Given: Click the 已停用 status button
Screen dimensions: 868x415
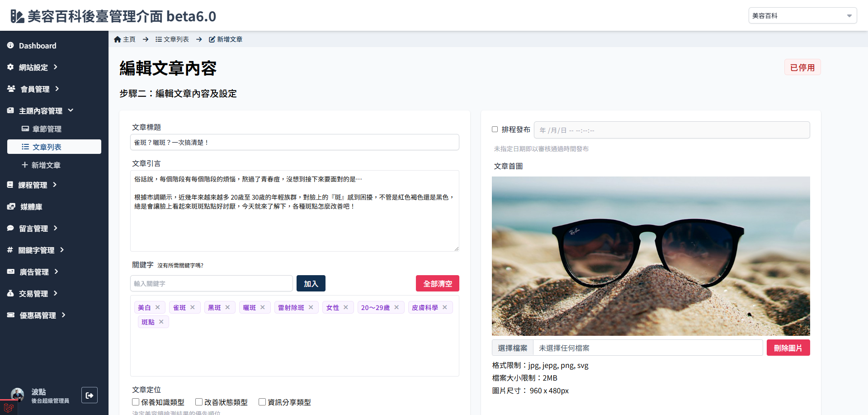Looking at the screenshot, I should pyautogui.click(x=802, y=67).
